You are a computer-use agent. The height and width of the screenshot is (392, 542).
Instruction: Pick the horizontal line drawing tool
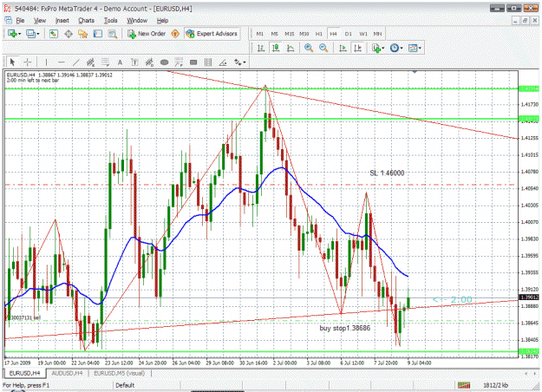pos(62,62)
